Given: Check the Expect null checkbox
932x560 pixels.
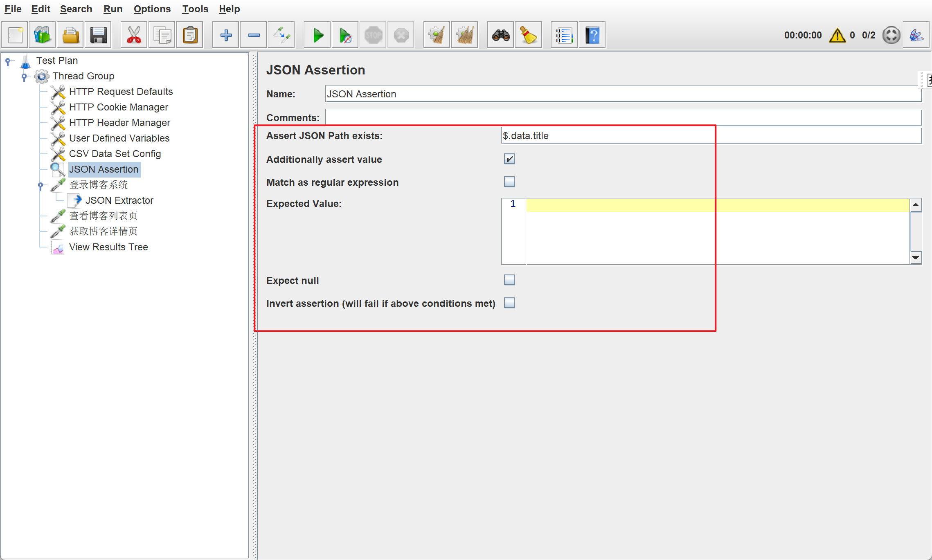Looking at the screenshot, I should click(509, 280).
